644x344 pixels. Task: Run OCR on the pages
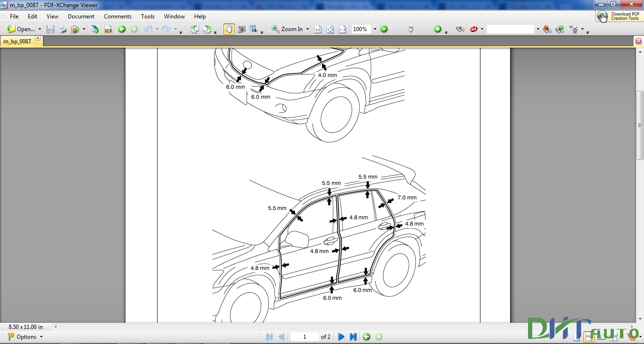[x=108, y=29]
